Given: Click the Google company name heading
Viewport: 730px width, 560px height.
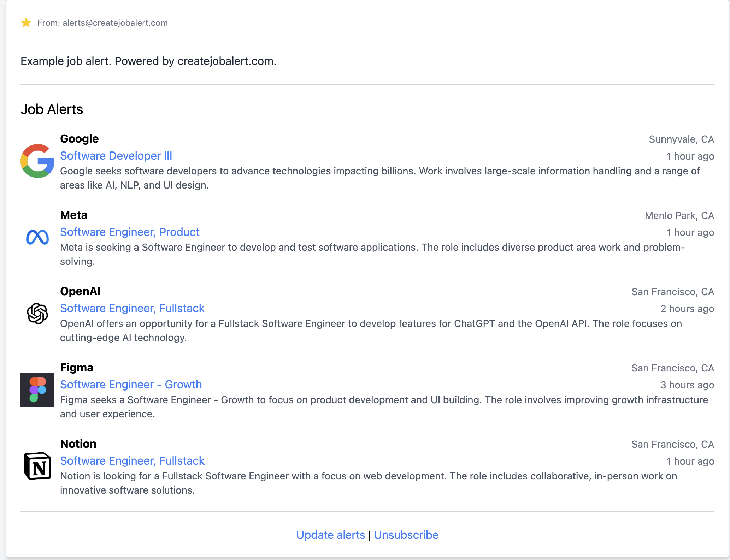Looking at the screenshot, I should (79, 139).
